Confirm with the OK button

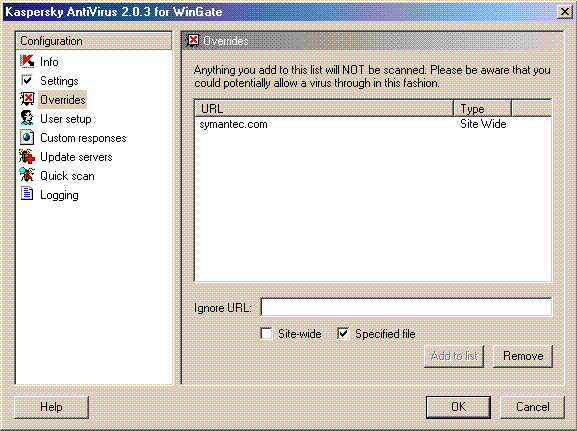coord(458,407)
